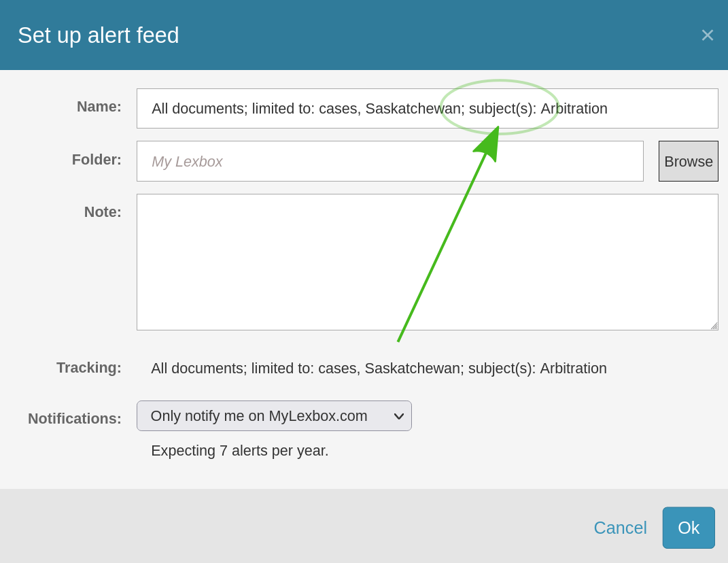
Task: Click the Tracking: label
Action: tap(89, 368)
